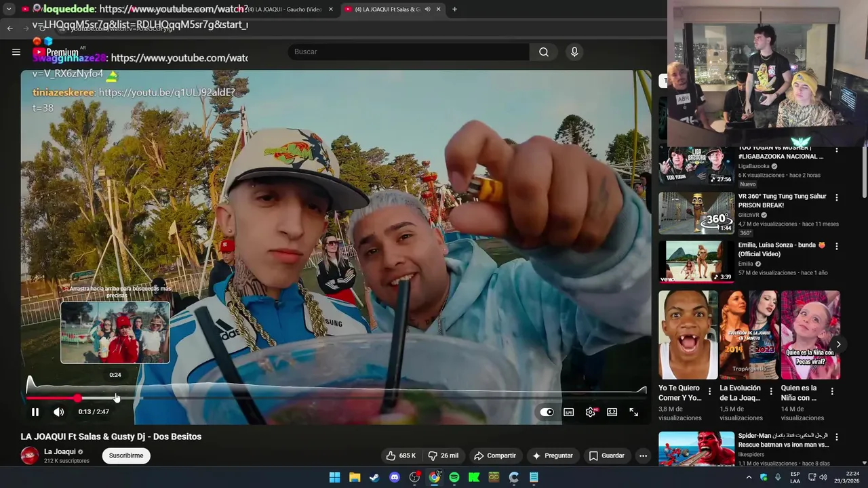Open options for Quien es la Niña short

832,391
